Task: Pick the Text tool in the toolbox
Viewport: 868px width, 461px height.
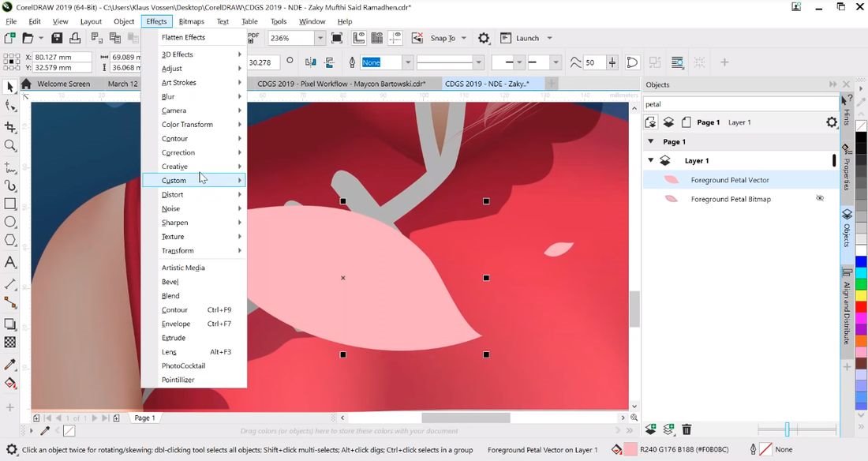Action: point(10,262)
